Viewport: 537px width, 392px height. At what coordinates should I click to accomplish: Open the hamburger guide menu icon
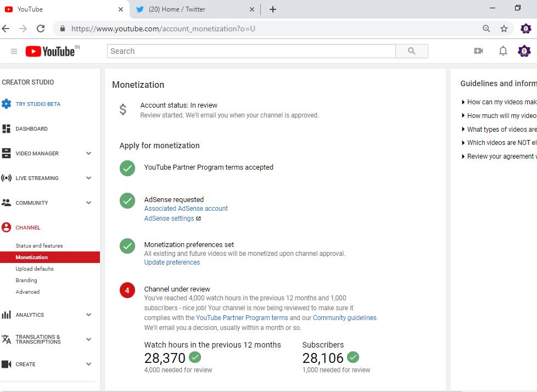pyautogui.click(x=14, y=52)
